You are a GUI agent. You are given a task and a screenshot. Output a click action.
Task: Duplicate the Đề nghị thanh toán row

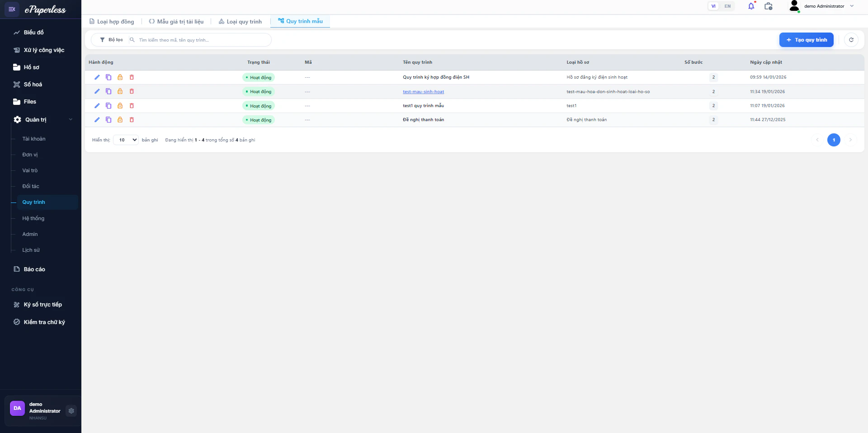108,120
